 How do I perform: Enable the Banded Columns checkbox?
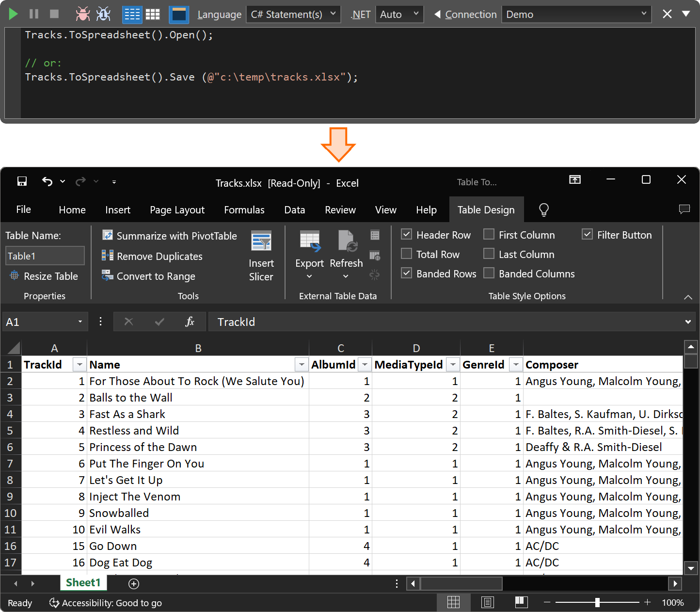489,274
